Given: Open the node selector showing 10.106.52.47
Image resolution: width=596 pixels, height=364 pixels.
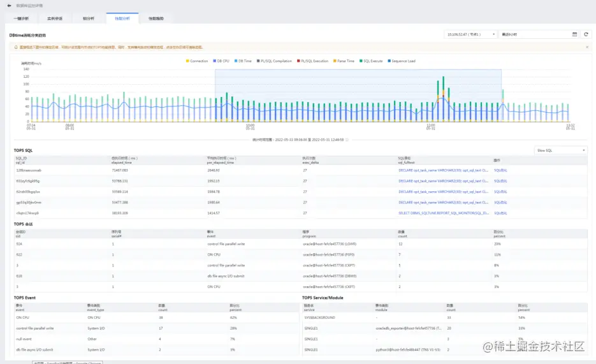Looking at the screenshot, I should 470,34.
